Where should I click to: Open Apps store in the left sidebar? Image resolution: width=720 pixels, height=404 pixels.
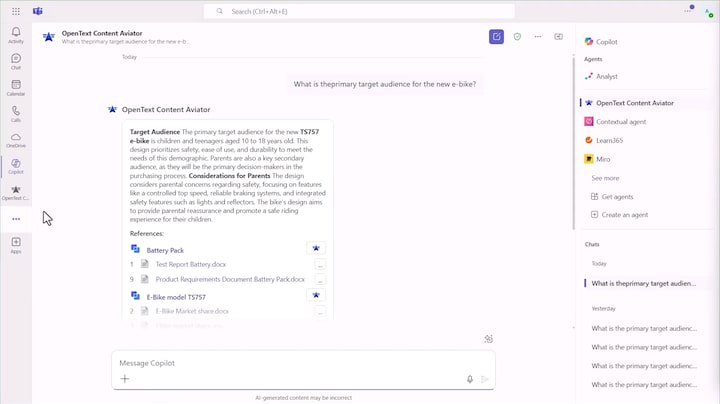coord(16,245)
